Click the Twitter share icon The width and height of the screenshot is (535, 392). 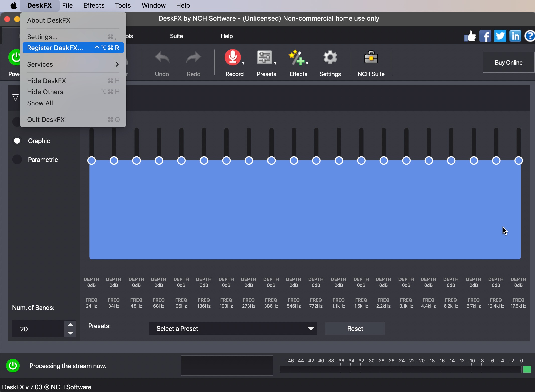coord(500,36)
